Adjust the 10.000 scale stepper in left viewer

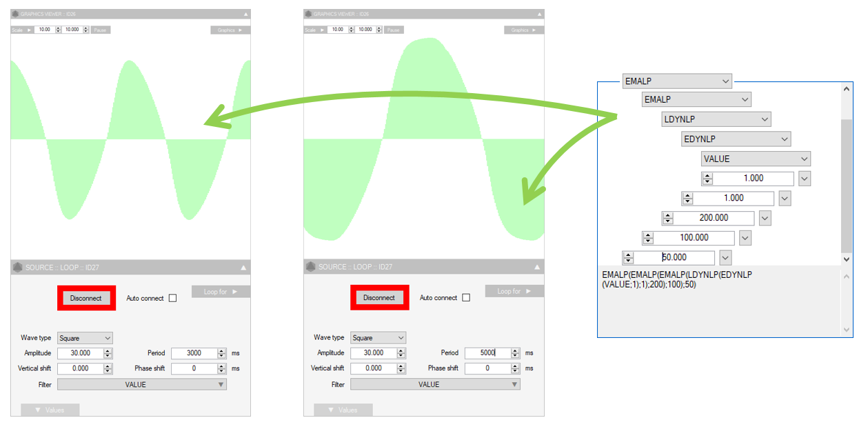pos(87,30)
